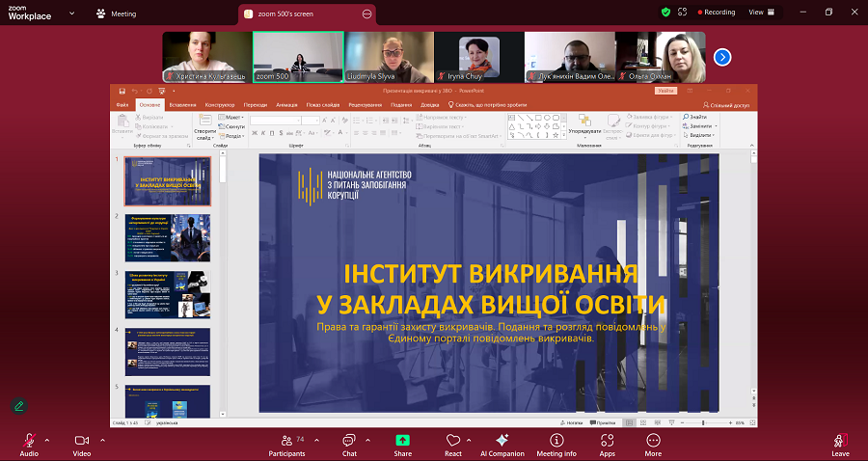Expand the shapes gallery more arrow

click(563, 136)
